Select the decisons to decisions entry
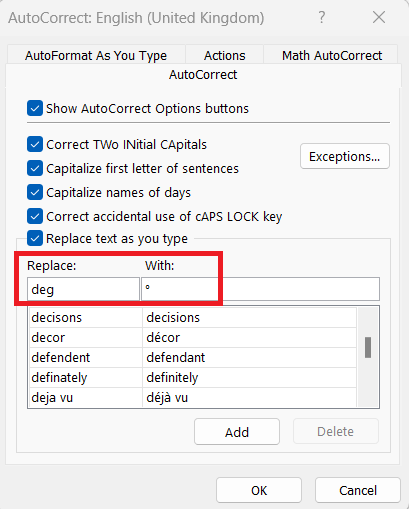This screenshot has width=409, height=509. click(193, 317)
